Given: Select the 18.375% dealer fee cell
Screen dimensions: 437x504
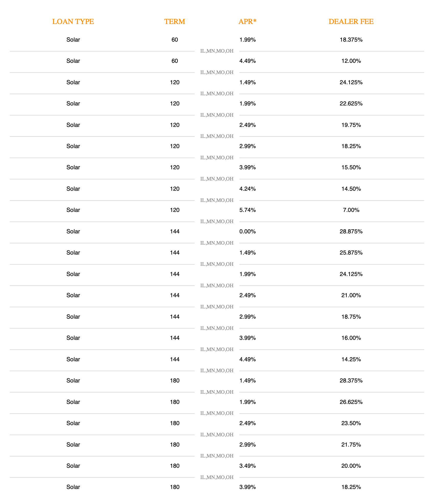Looking at the screenshot, I should tap(351, 40).
